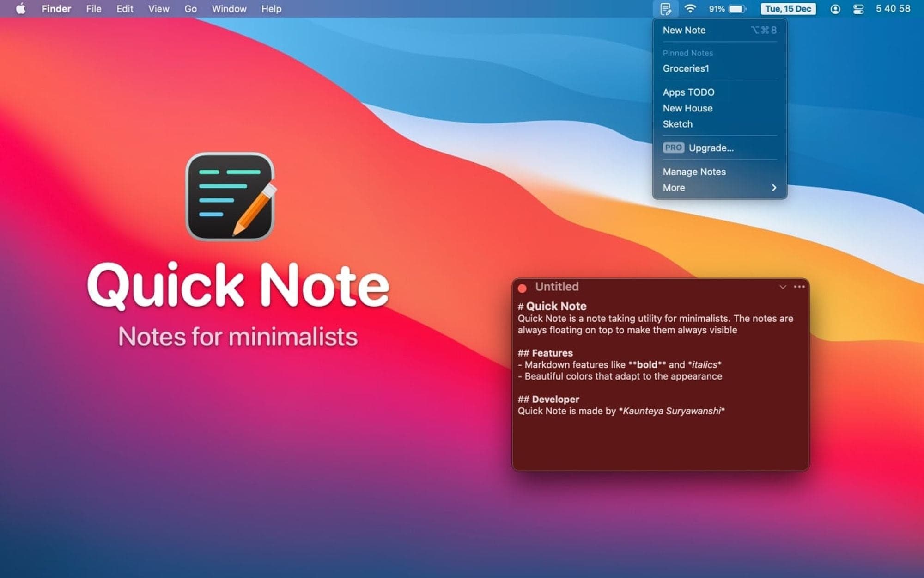The image size is (924, 578).
Task: Open the Go menu
Action: click(191, 9)
